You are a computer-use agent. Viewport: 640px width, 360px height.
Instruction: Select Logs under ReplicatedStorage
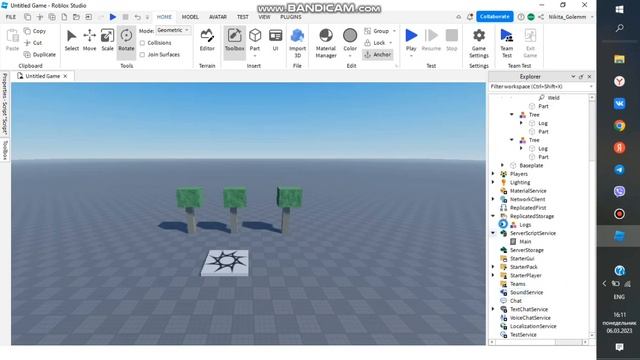point(525,224)
